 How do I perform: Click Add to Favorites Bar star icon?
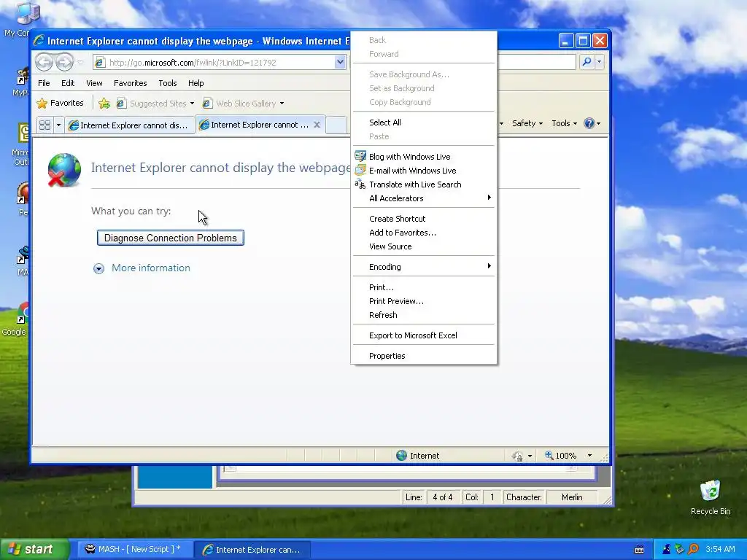(x=104, y=103)
